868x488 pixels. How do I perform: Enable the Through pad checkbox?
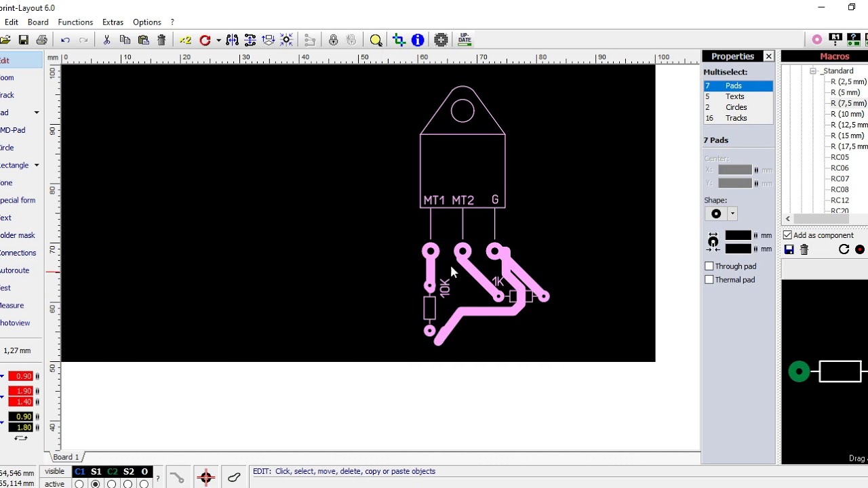tap(709, 266)
